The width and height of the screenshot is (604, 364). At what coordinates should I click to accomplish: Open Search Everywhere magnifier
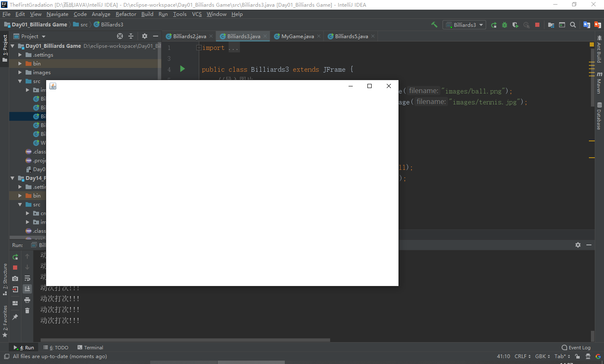573,25
